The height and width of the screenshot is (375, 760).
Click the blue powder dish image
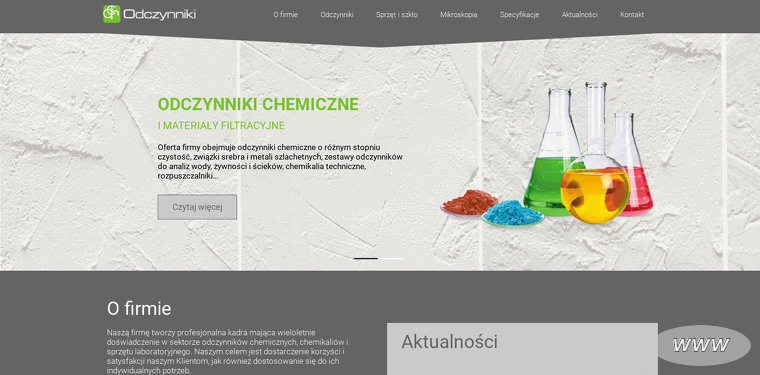(513, 213)
